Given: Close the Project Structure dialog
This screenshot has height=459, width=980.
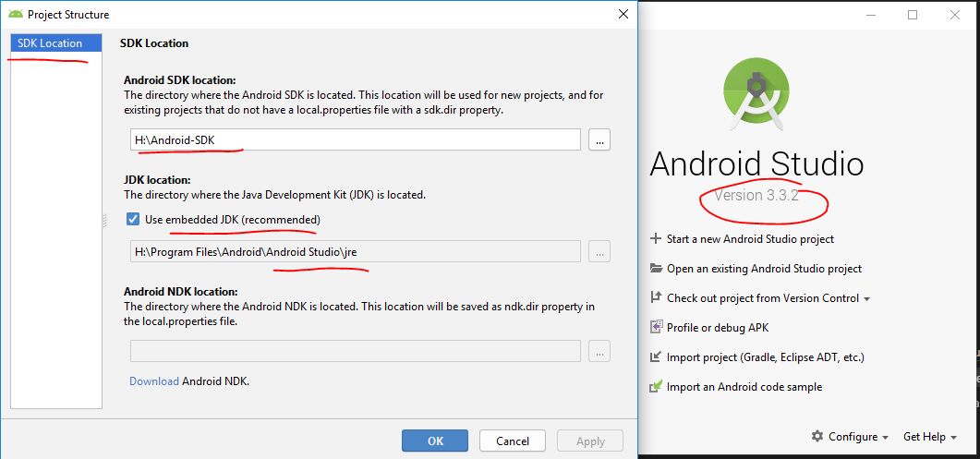Looking at the screenshot, I should (x=623, y=15).
